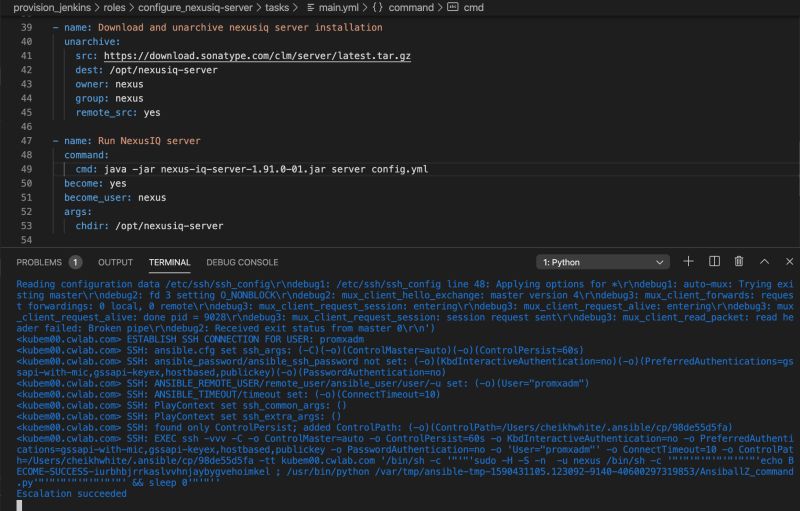The width and height of the screenshot is (800, 511).
Task: Click the 'main.yml' breadcrumb file
Action: point(339,8)
